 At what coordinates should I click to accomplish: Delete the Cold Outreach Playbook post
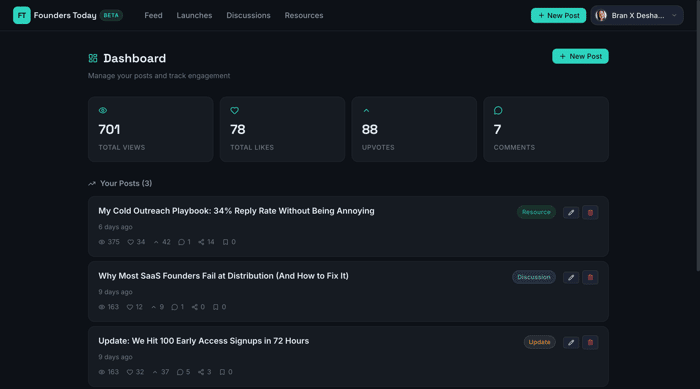point(590,213)
